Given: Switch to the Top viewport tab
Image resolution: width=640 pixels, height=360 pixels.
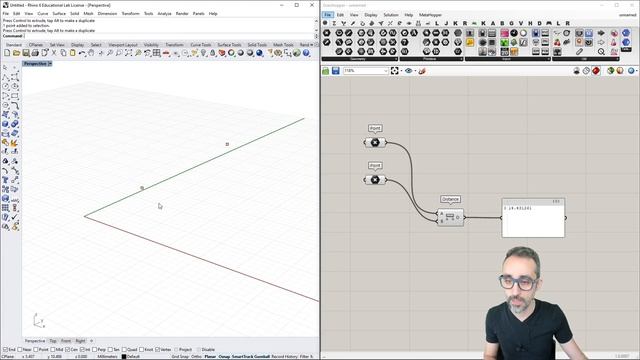Looking at the screenshot, I should [53, 341].
